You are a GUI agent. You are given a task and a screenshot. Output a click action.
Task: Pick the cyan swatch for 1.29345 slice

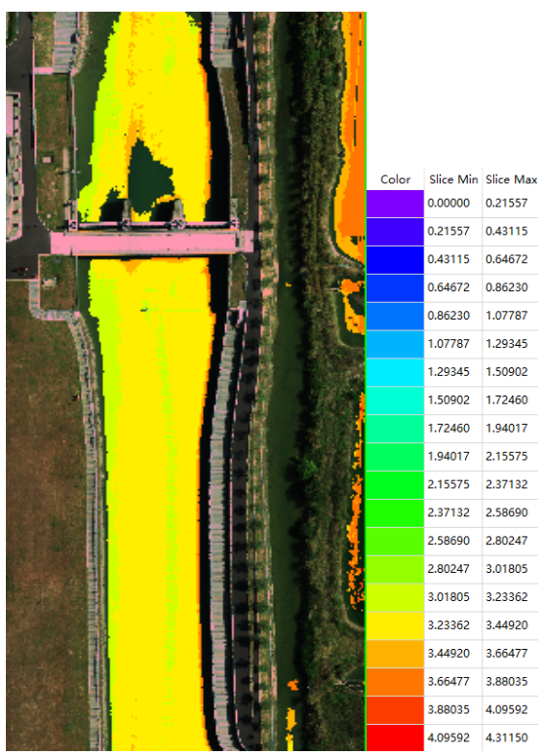coord(395,372)
